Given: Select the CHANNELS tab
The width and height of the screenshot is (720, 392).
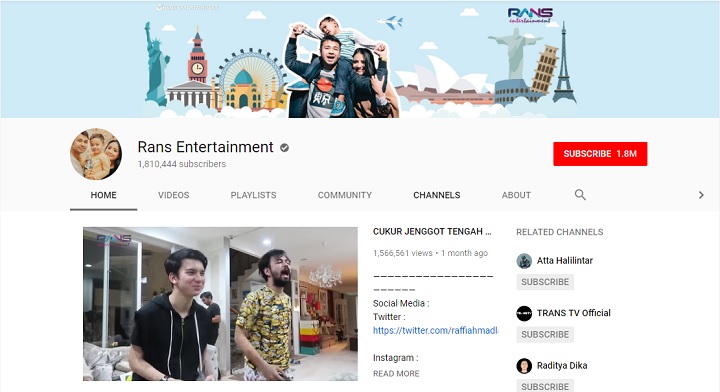Looking at the screenshot, I should 437,195.
